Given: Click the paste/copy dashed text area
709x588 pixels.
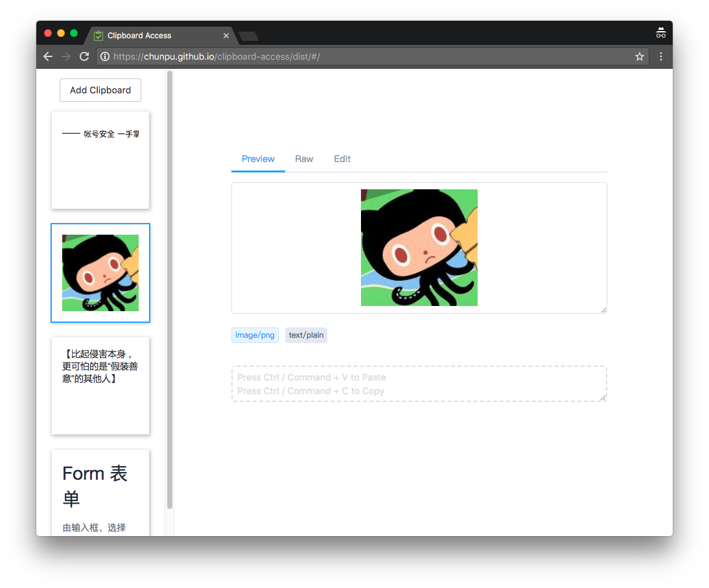Looking at the screenshot, I should tap(419, 384).
